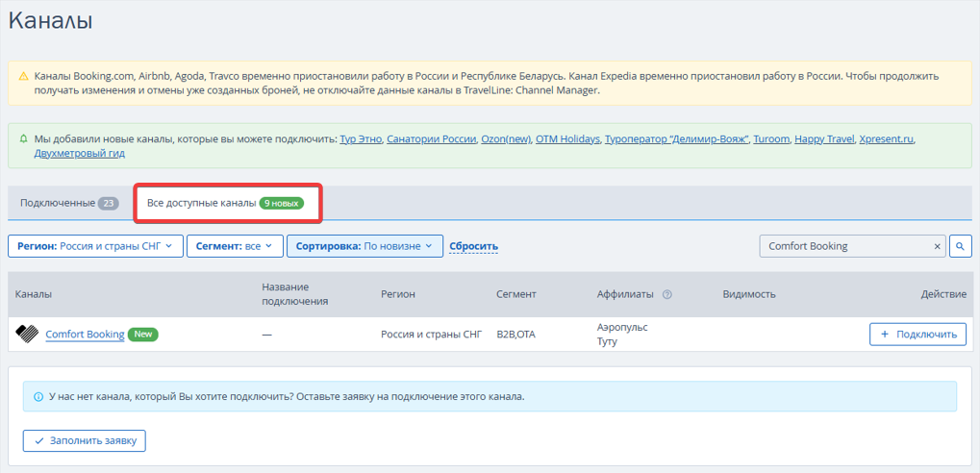The height and width of the screenshot is (473, 980).
Task: Open the Happy Travel link
Action: point(824,138)
